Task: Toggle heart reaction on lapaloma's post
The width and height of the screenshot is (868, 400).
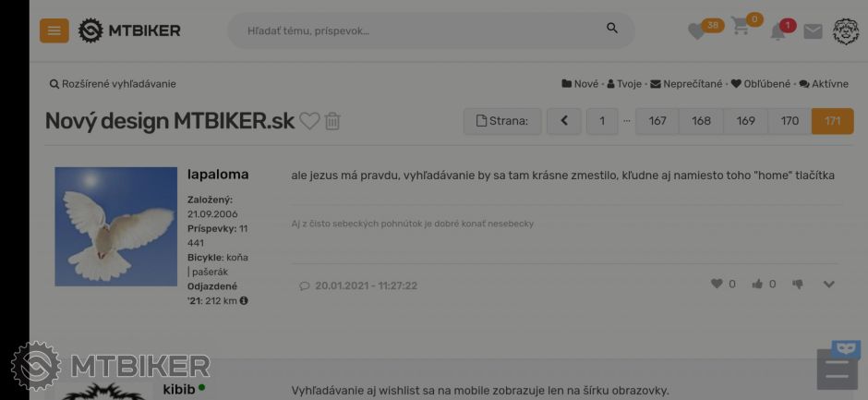Action: pyautogui.click(x=717, y=284)
